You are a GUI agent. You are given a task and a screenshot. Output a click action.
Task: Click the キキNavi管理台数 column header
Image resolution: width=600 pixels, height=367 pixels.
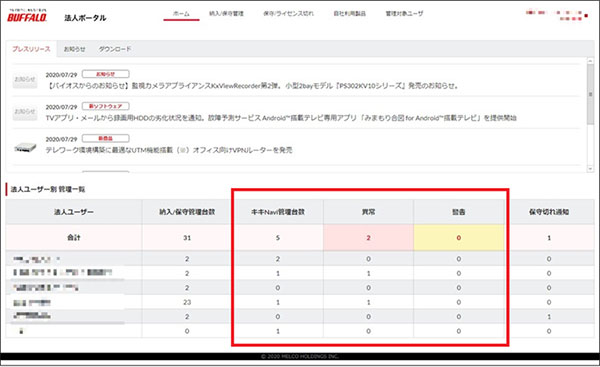(278, 212)
